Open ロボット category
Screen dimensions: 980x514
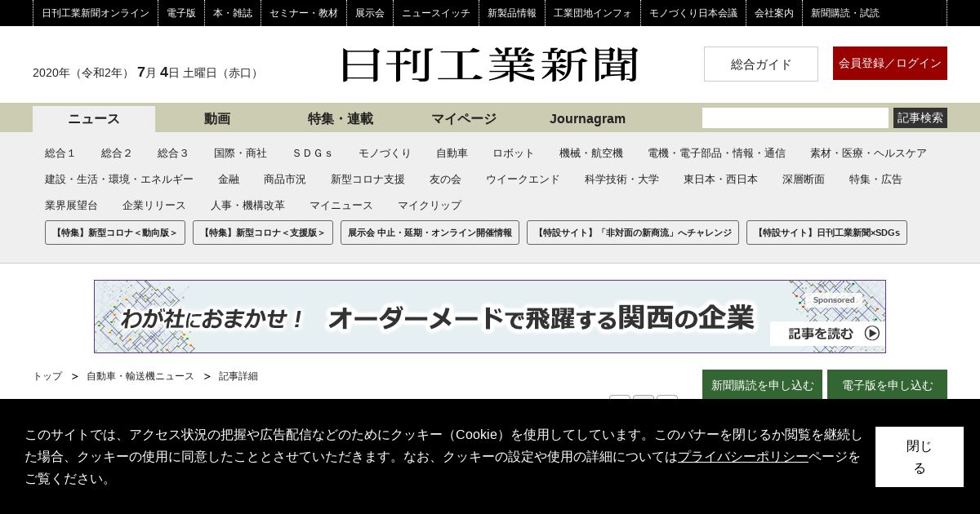[514, 153]
